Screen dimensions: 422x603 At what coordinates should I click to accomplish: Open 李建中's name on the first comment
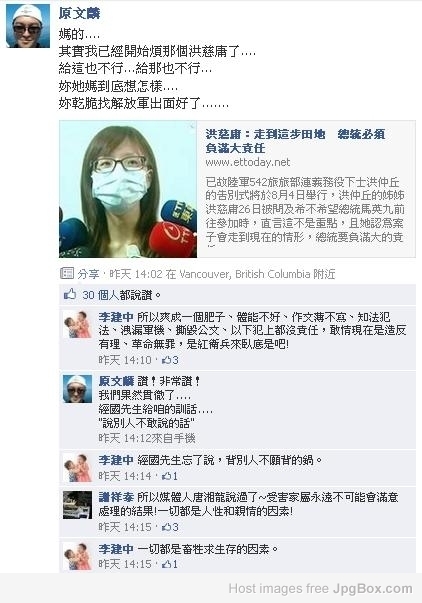pos(116,317)
